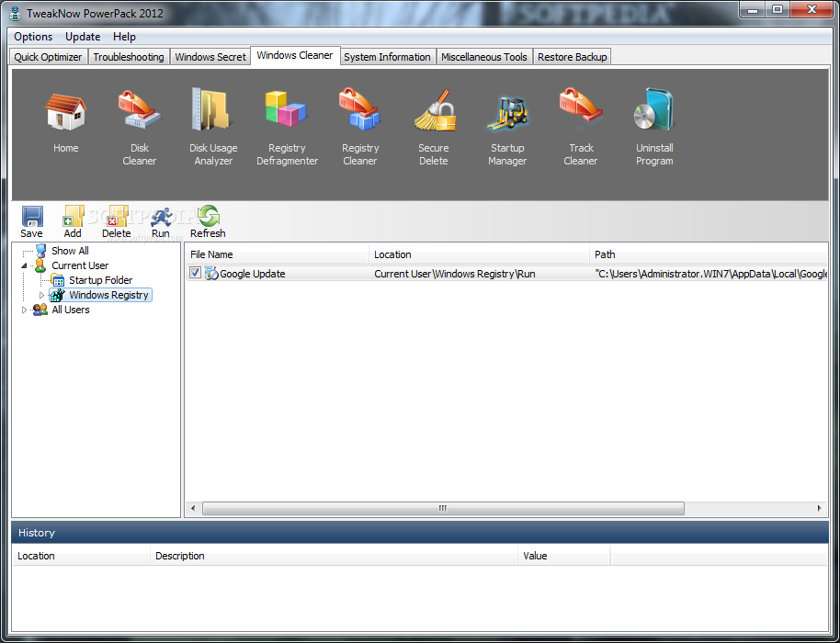
Task: Switch to Quick Optimizer tab
Action: coord(48,57)
